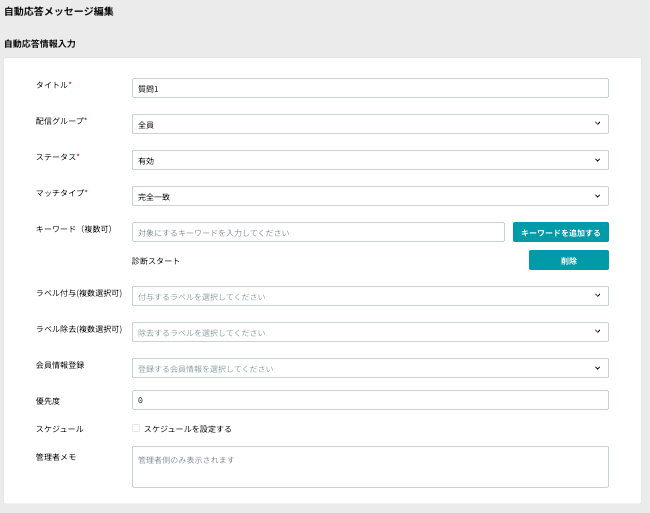Open the マッチタイプ dropdown showing 完全一致
This screenshot has height=513, width=650.
click(370, 196)
